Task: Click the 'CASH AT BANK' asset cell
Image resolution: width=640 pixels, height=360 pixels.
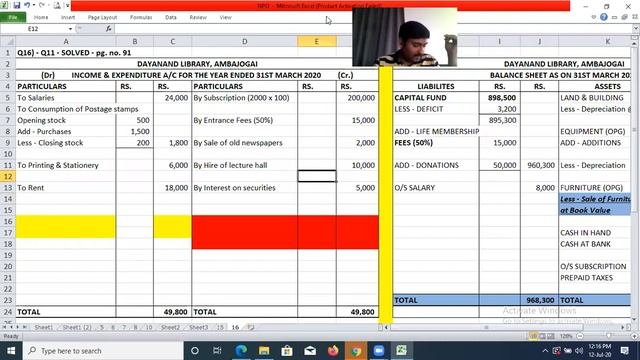Action: (x=595, y=244)
